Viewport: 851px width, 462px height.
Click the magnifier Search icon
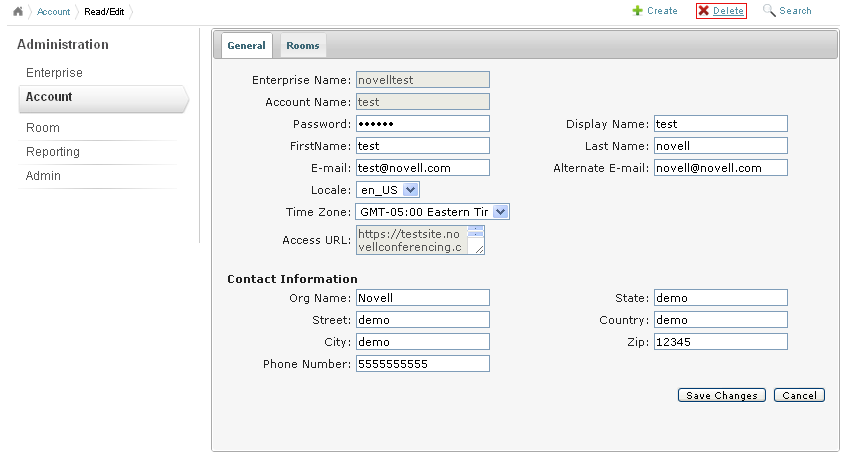point(769,11)
